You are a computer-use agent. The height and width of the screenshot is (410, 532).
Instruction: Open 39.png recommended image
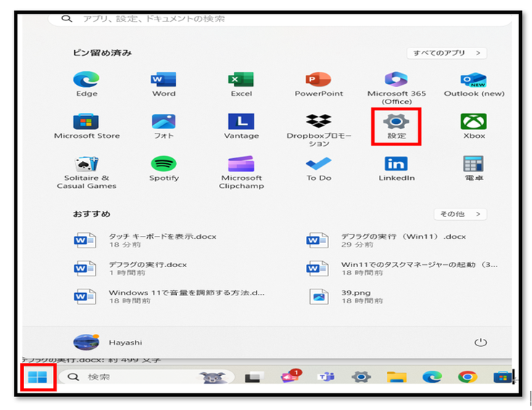(346, 297)
